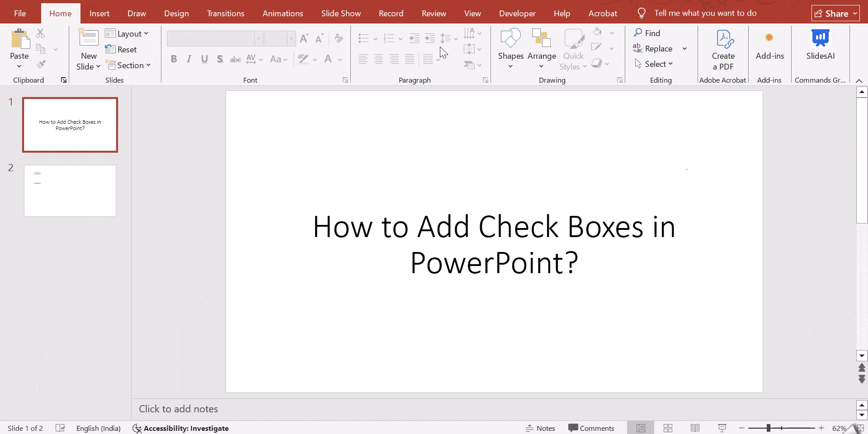
Task: Switch to Slide Sorter view
Action: 668,428
